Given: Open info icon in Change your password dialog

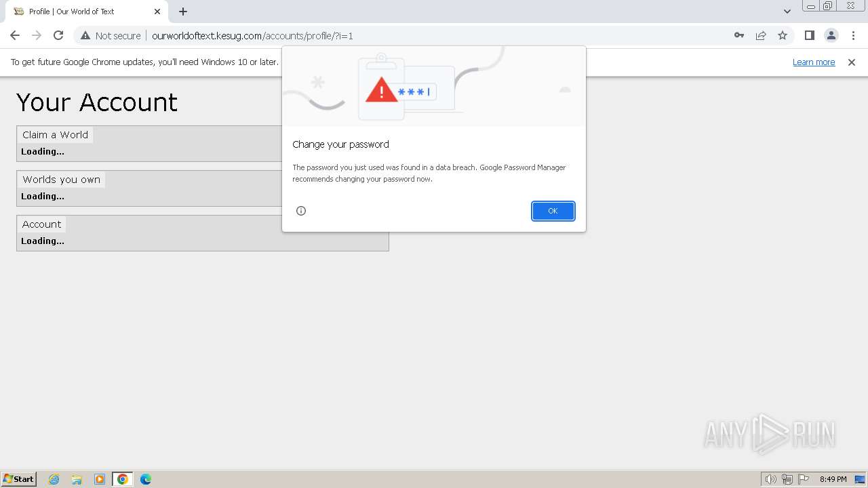Looking at the screenshot, I should click(301, 211).
